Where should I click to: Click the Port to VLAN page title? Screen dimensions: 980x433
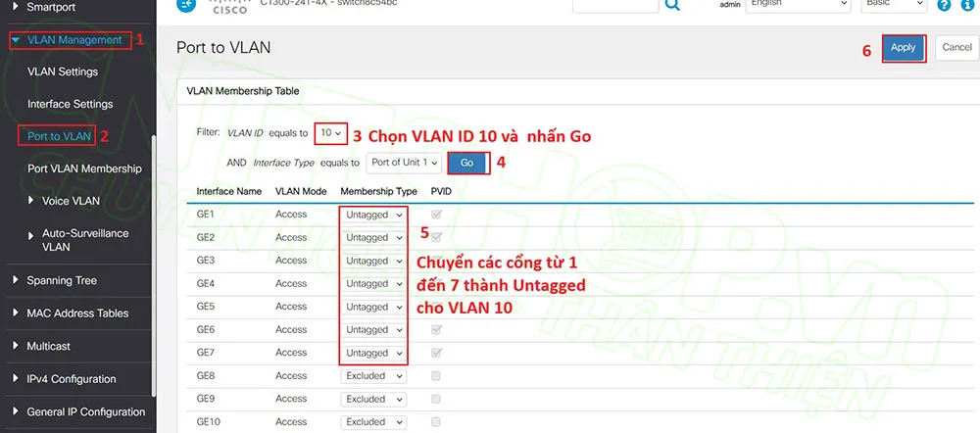tap(223, 47)
